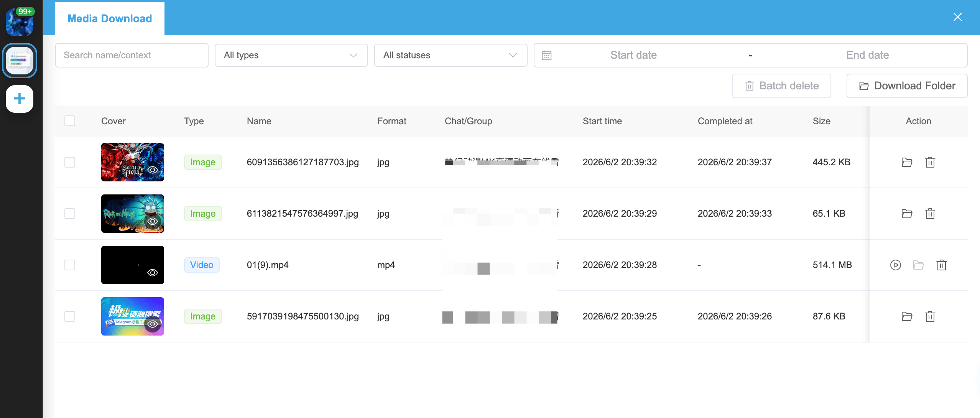Close the Media Download panel
This screenshot has width=980, height=418.
point(958,17)
